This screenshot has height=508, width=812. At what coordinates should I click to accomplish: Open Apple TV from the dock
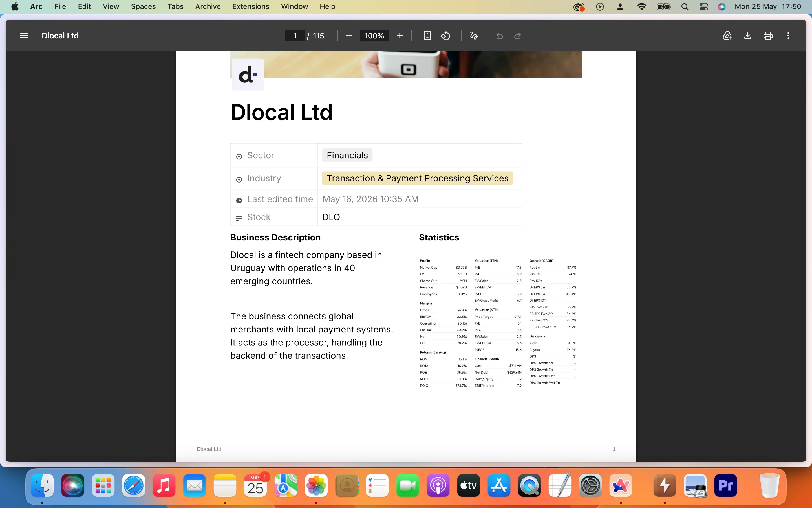(x=468, y=485)
